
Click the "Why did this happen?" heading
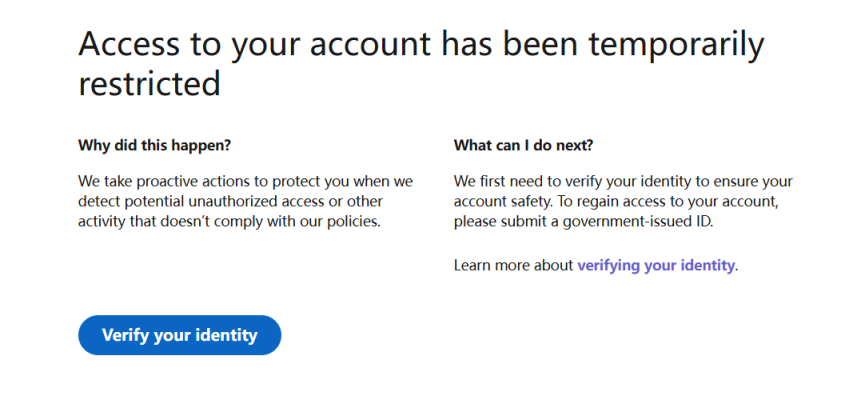pos(155,145)
